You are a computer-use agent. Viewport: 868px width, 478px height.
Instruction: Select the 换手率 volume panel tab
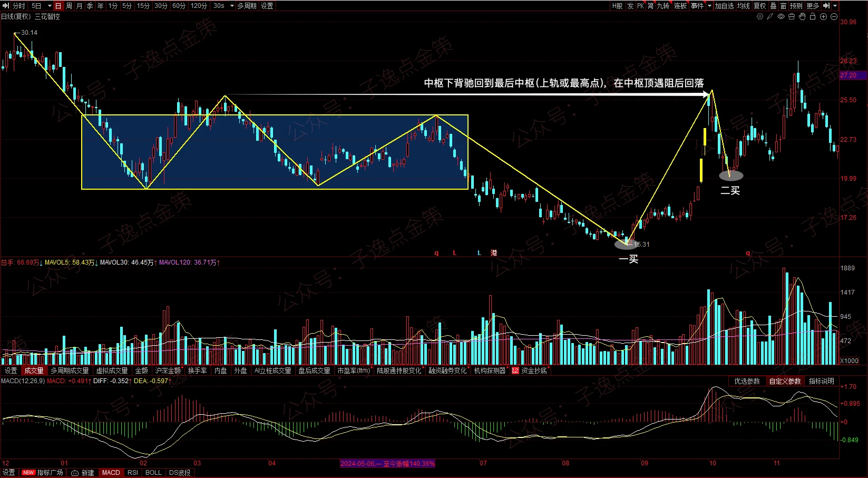click(x=197, y=370)
